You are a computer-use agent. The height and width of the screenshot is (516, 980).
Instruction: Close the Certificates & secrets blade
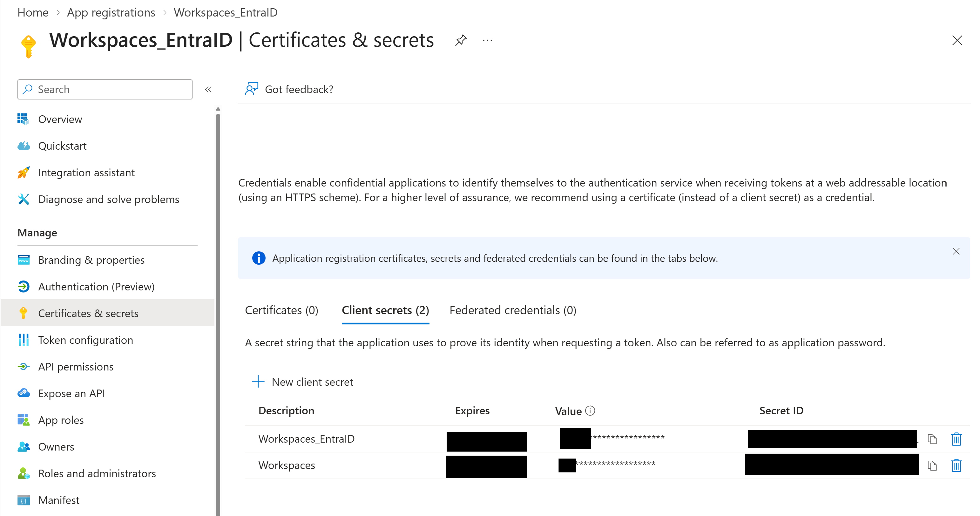pyautogui.click(x=957, y=40)
